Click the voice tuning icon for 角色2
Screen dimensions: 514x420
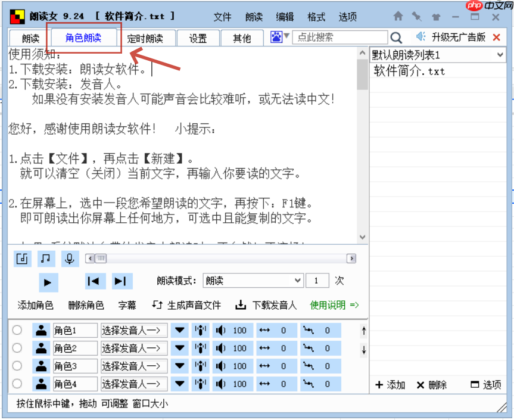coord(200,348)
